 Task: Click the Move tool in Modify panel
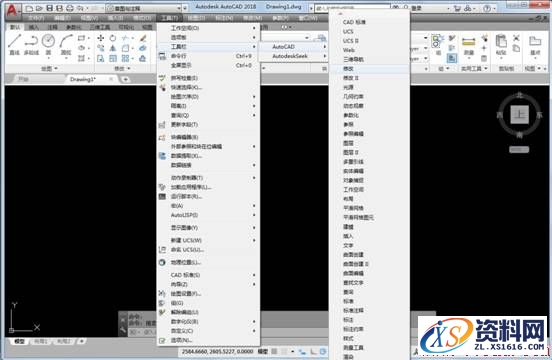point(101,38)
